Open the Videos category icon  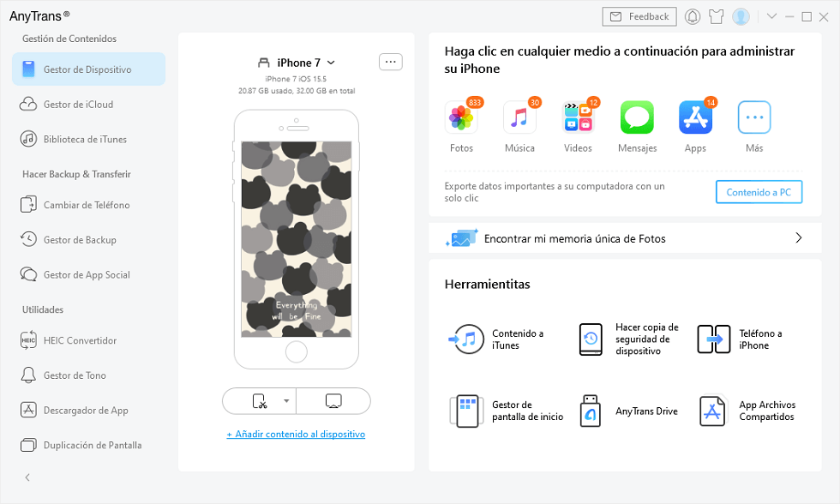[x=578, y=117]
